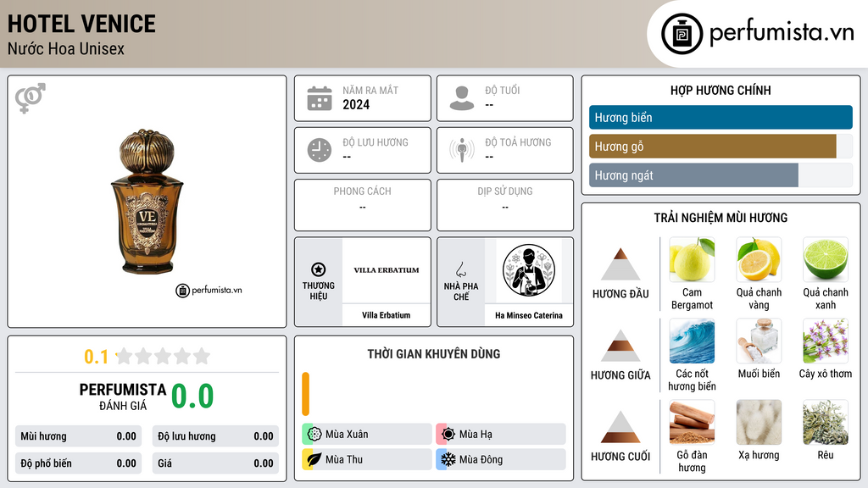Image resolution: width=868 pixels, height=488 pixels.
Task: Click the Mùa Đông snowflake icon
Action: pyautogui.click(x=448, y=459)
